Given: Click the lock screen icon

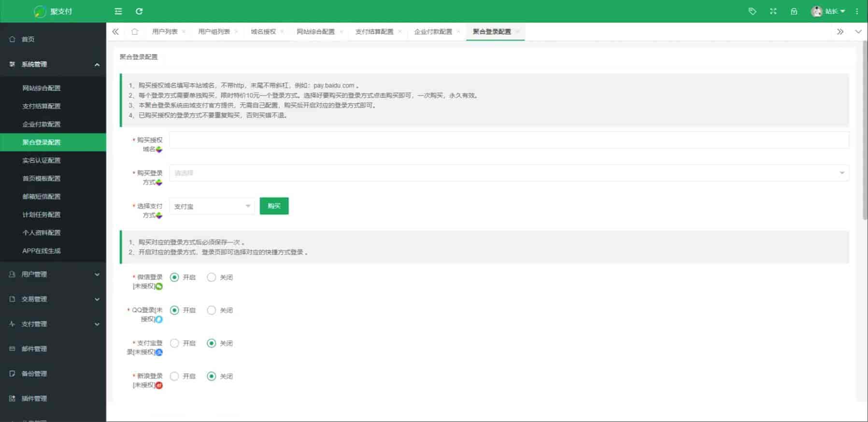Looking at the screenshot, I should (x=794, y=11).
